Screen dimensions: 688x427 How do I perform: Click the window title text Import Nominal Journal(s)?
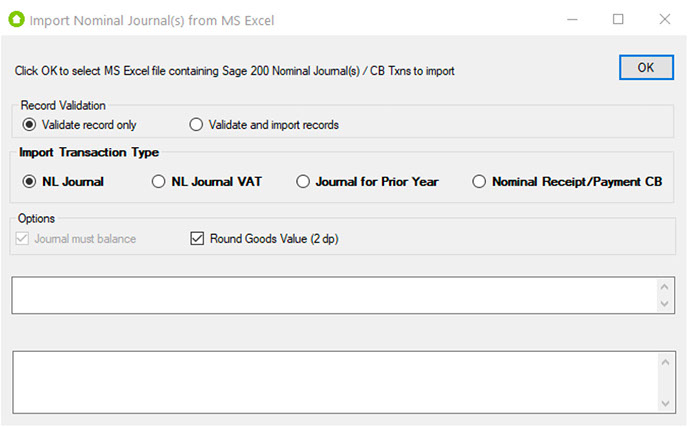pos(107,21)
